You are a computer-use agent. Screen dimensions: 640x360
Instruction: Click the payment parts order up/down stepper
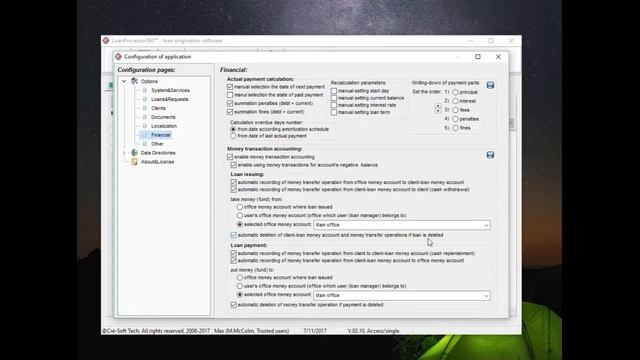pos(438,109)
